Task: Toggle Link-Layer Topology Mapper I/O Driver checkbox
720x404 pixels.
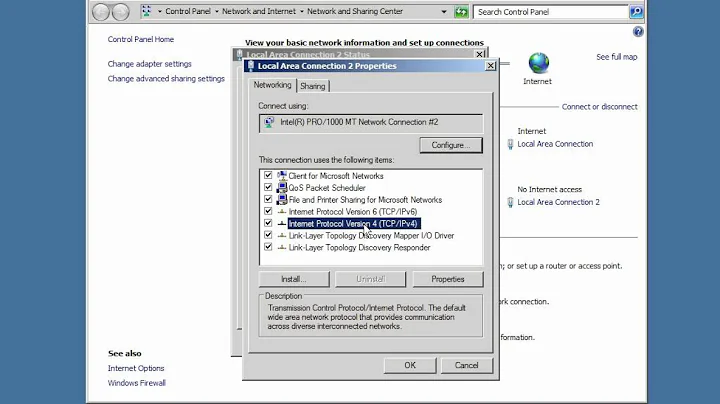Action: pos(268,235)
